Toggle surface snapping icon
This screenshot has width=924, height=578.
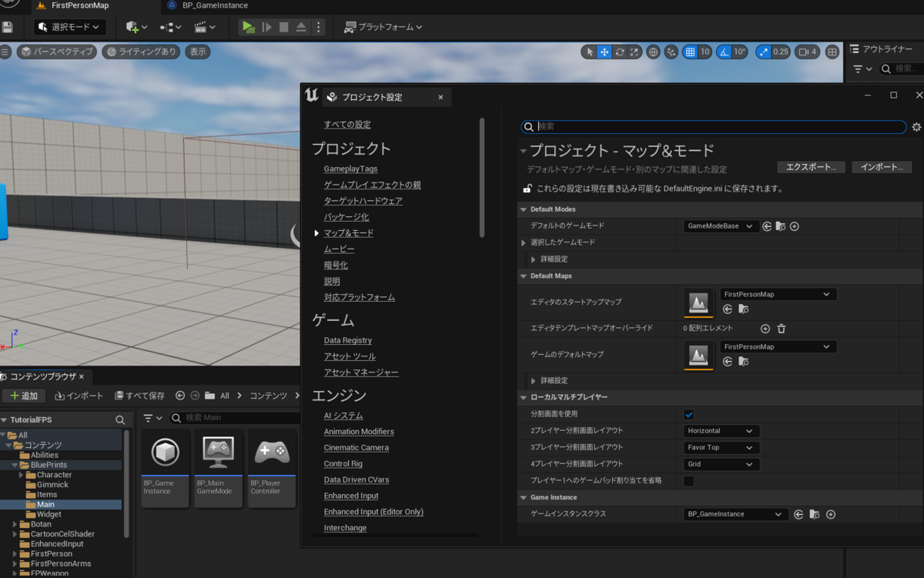coord(671,52)
